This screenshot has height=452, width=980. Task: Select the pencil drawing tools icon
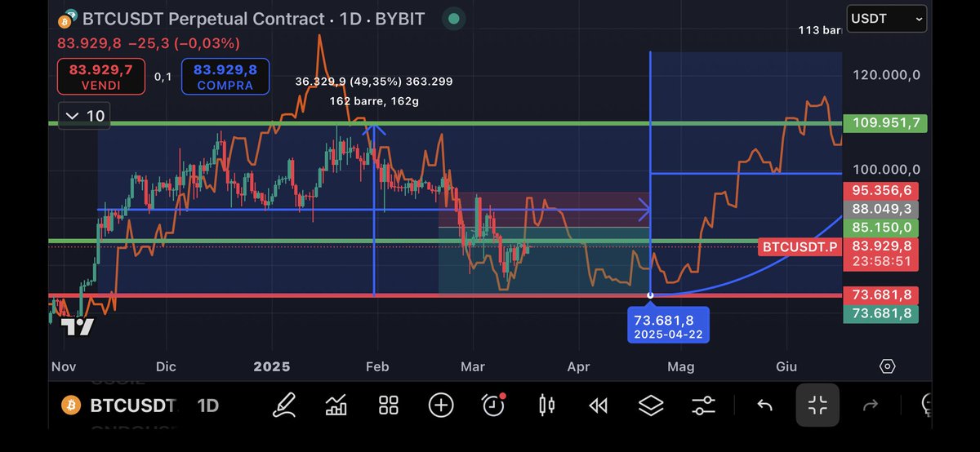pyautogui.click(x=283, y=405)
